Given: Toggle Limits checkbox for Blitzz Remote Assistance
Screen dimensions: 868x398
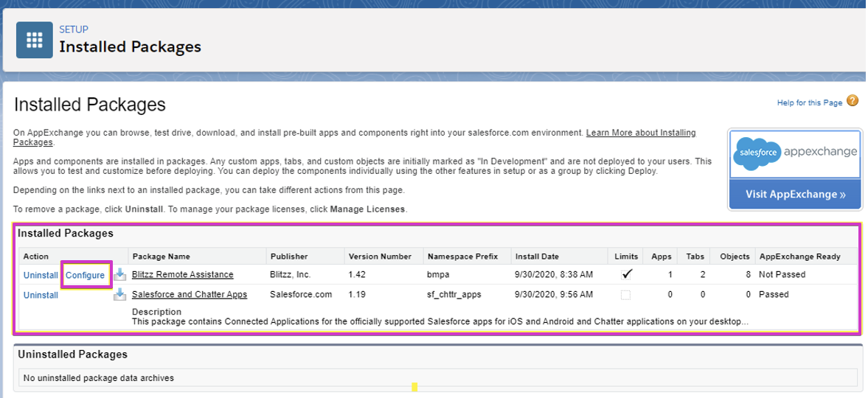Looking at the screenshot, I should [x=626, y=274].
